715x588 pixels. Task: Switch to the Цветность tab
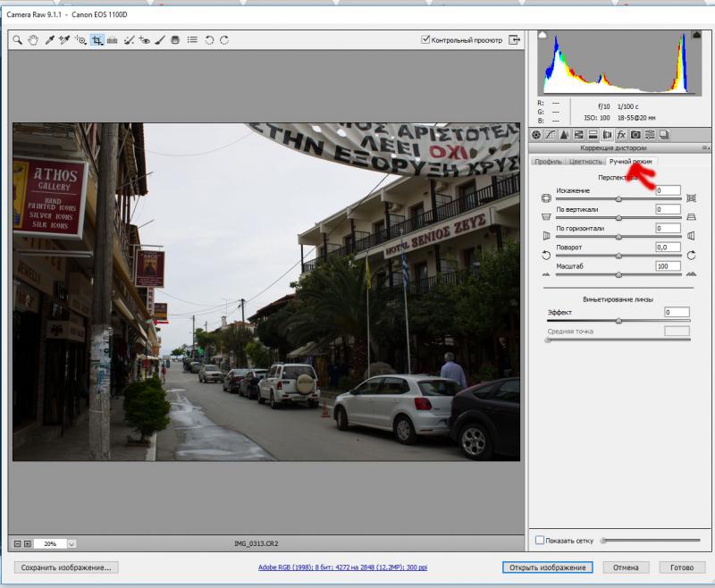click(x=585, y=161)
